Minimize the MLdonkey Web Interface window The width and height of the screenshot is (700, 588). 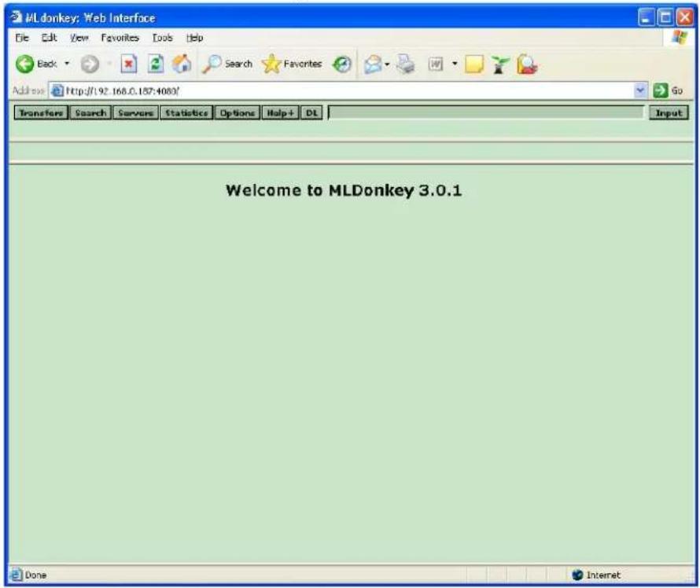646,17
